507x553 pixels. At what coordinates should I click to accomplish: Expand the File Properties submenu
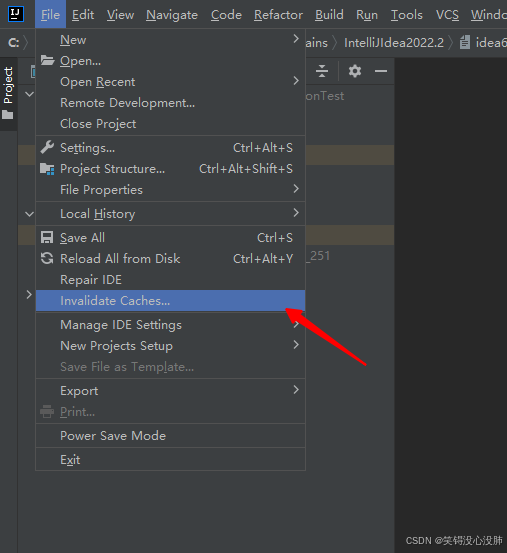tap(170, 189)
